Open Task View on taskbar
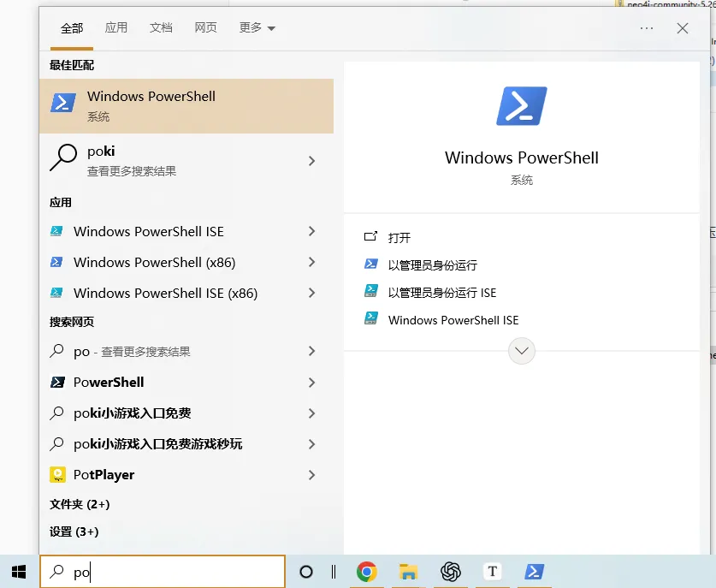Viewport: 716px width, 588px height. click(x=334, y=572)
